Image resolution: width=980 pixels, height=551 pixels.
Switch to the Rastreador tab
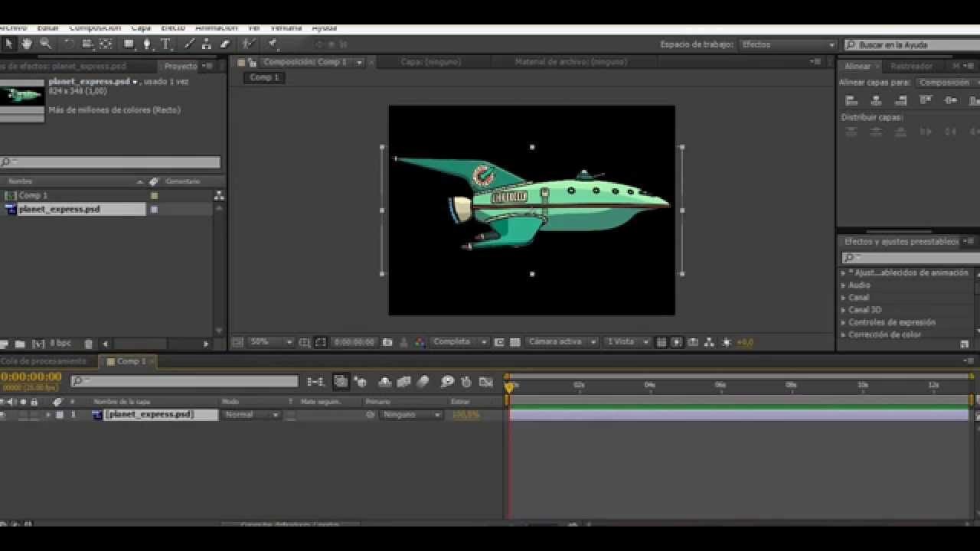coord(912,67)
